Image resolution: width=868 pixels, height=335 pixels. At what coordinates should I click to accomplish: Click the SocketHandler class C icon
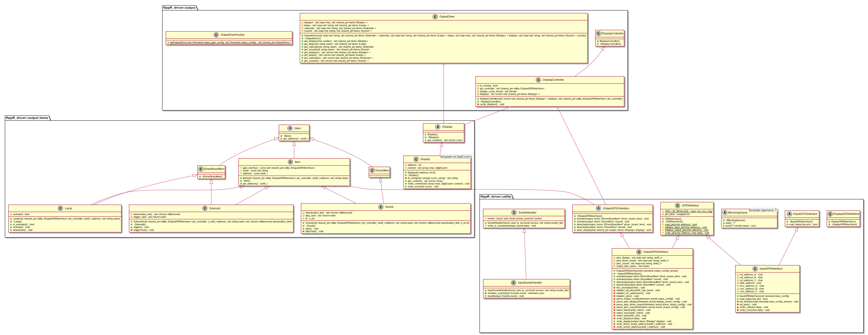(x=514, y=213)
